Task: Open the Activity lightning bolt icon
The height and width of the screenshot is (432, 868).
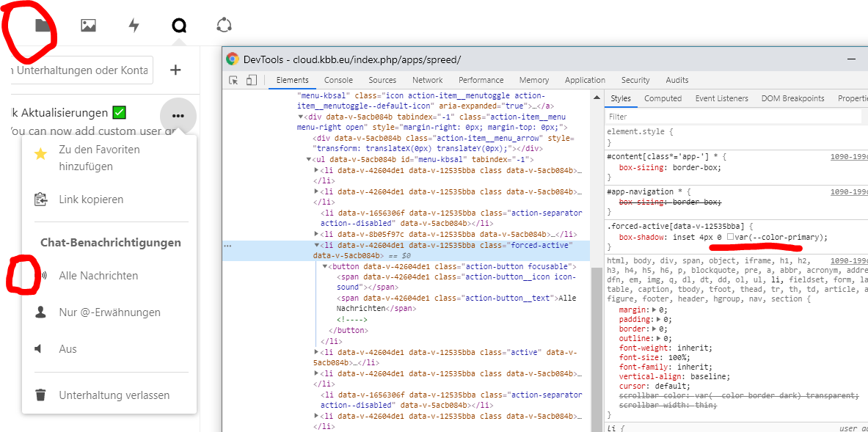Action: tap(134, 26)
